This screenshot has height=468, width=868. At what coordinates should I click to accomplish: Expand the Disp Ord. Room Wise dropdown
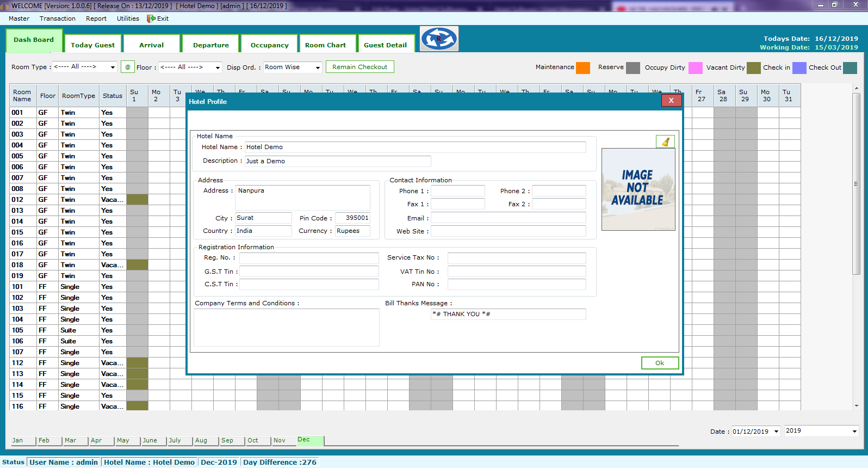(318, 67)
